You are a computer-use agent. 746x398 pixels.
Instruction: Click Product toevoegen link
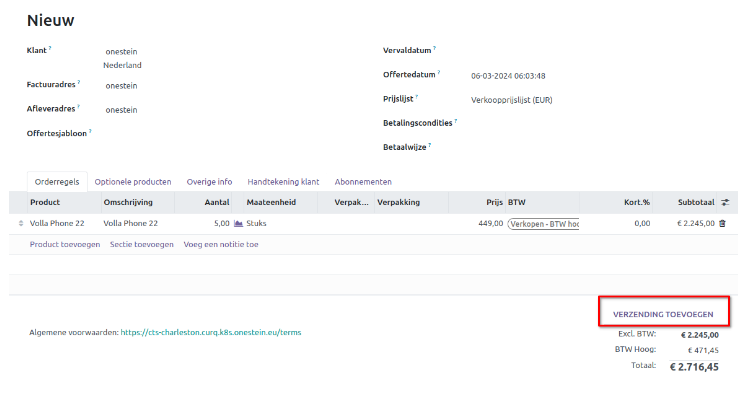(x=65, y=244)
